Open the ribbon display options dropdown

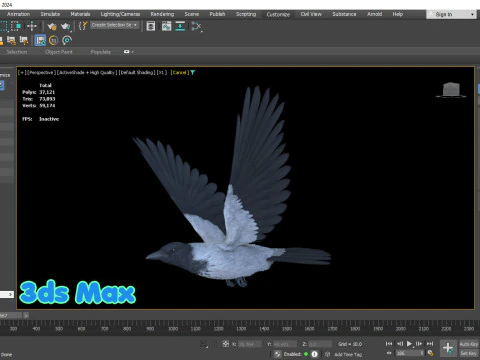pyautogui.click(x=129, y=52)
